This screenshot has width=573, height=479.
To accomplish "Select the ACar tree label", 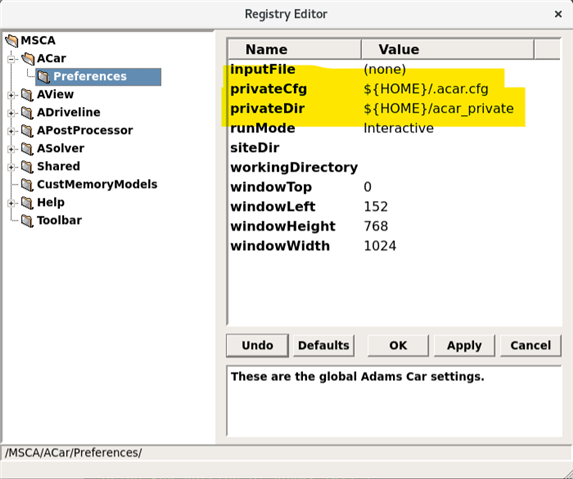I will tap(52, 58).
